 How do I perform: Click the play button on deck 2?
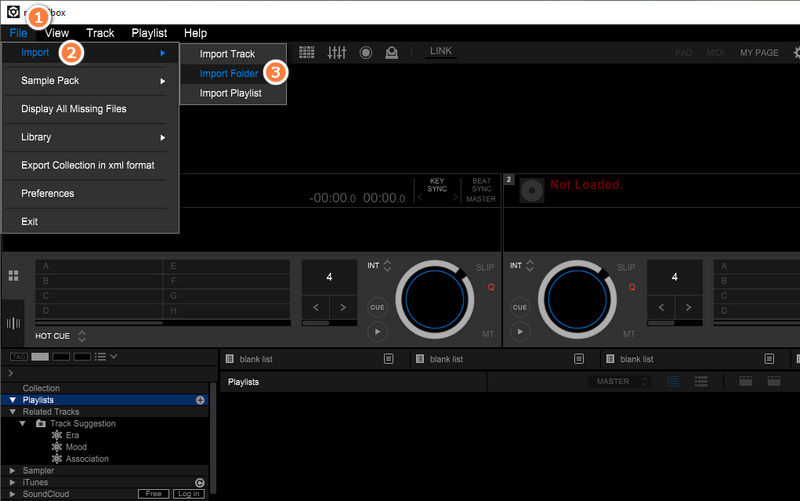pyautogui.click(x=520, y=332)
